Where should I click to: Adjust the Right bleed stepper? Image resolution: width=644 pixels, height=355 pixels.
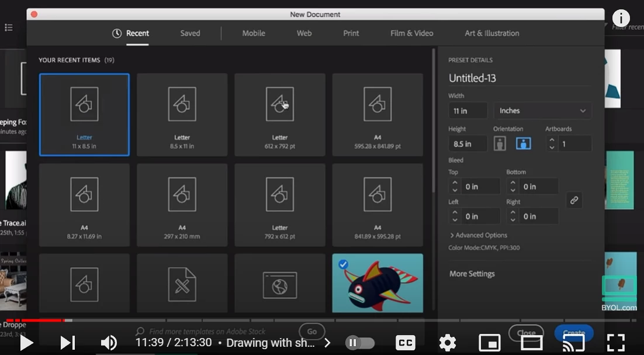(513, 216)
